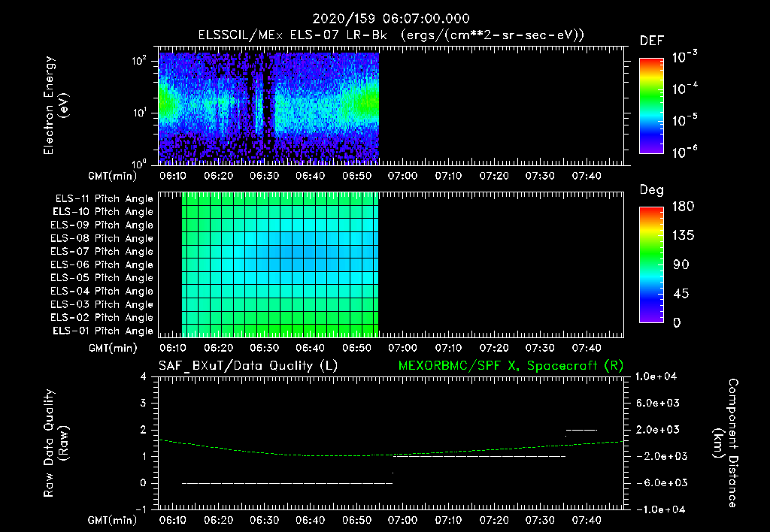Screen dimensions: 770x532
Task: Click the electron energy spectrogram image
Action: pos(268,107)
